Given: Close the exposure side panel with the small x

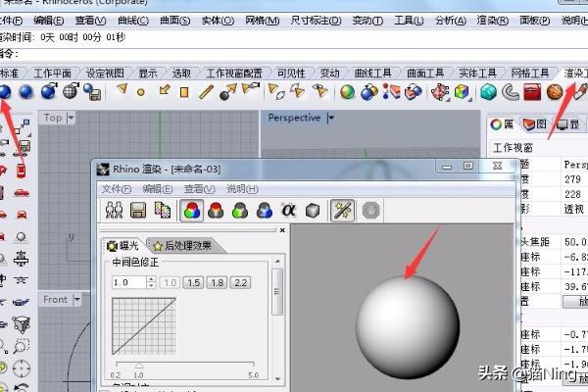Looking at the screenshot, I should [x=282, y=230].
